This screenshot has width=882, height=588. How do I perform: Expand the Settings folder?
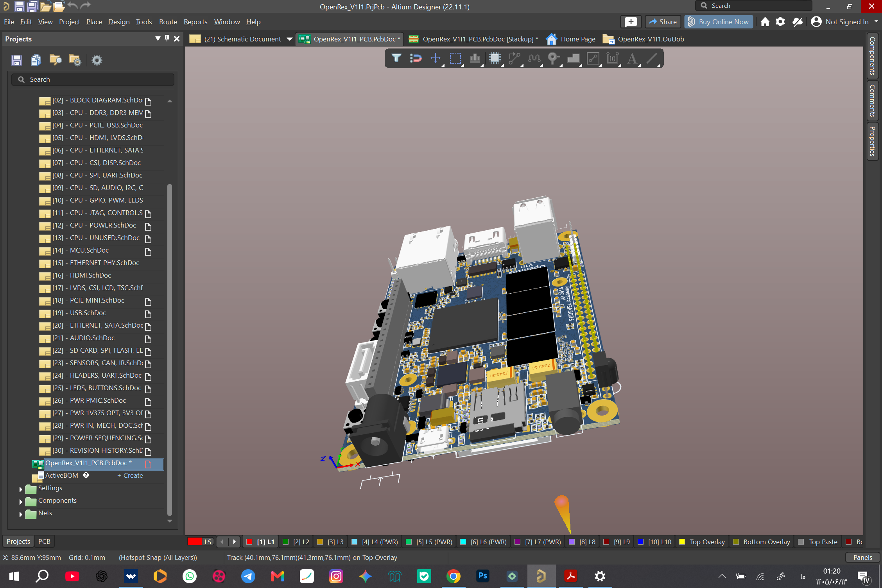coord(21,489)
